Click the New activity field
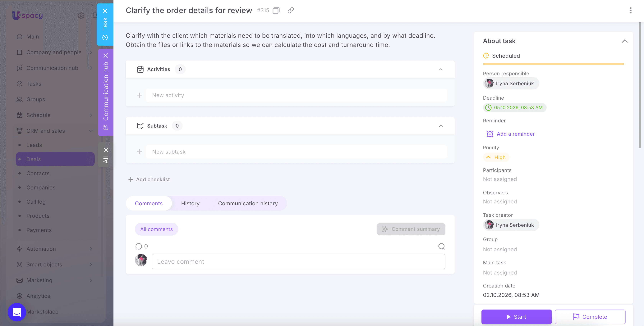This screenshot has height=326, width=644. point(296,95)
